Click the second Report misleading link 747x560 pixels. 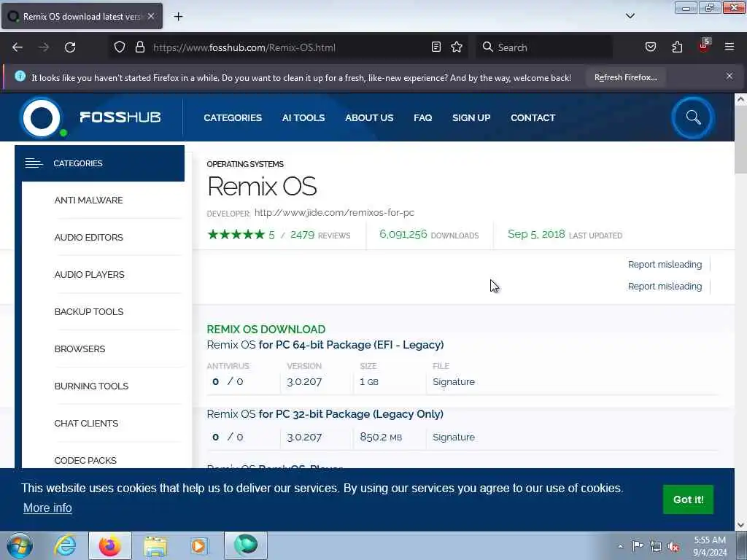coord(665,286)
